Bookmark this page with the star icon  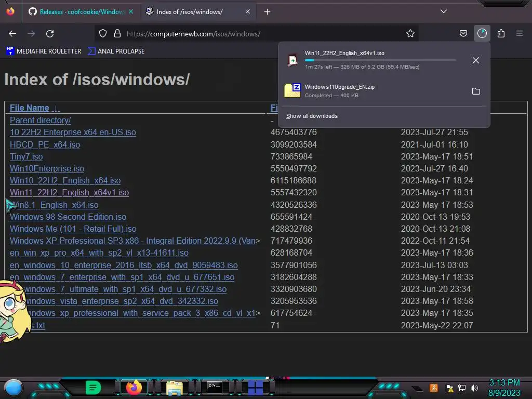pyautogui.click(x=410, y=34)
